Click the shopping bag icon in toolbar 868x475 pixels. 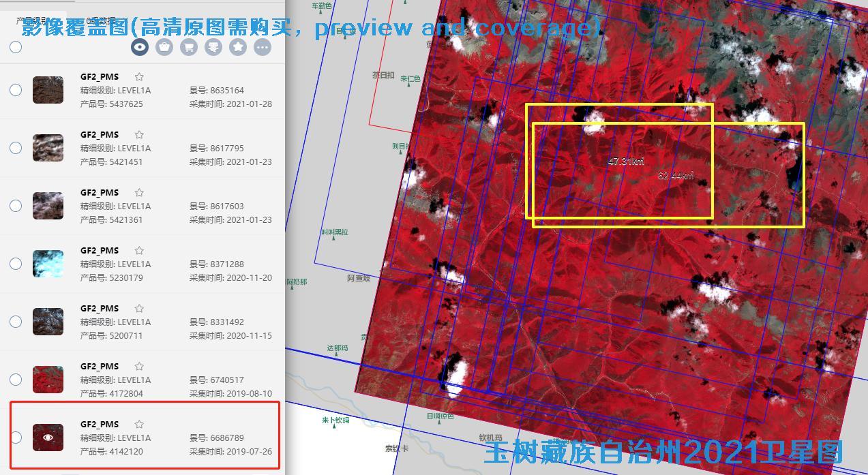tap(164, 47)
